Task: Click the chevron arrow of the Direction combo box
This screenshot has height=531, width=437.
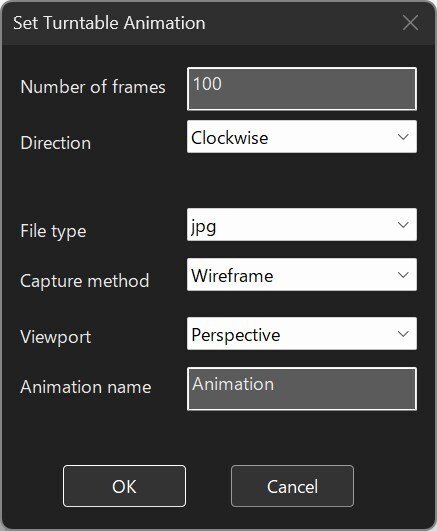Action: coord(403,137)
